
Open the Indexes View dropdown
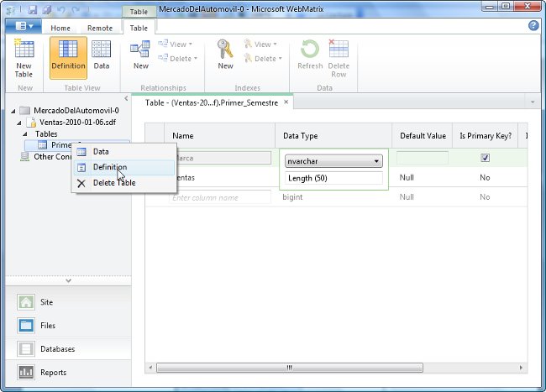click(260, 44)
